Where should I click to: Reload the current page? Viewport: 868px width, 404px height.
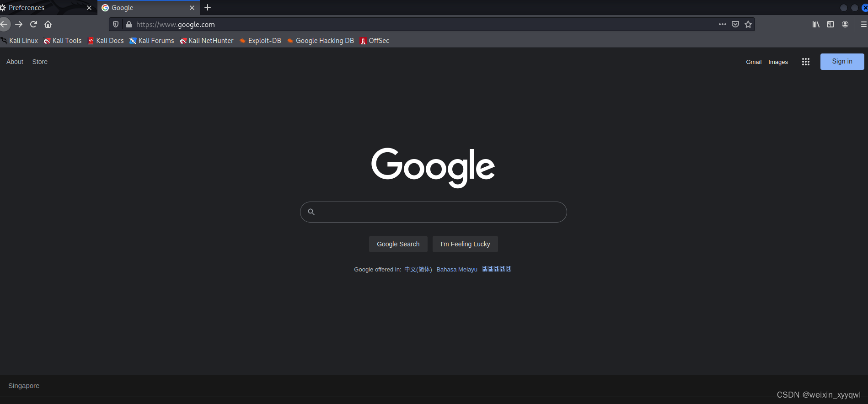pyautogui.click(x=33, y=24)
